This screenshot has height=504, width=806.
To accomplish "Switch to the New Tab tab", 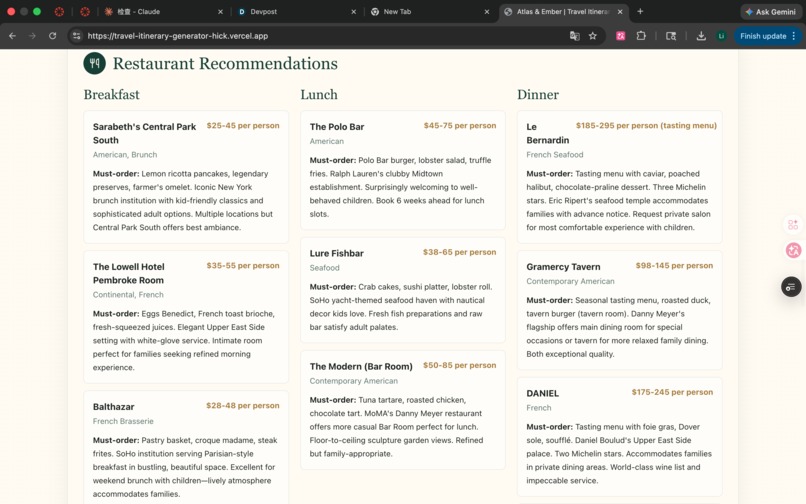I will (x=429, y=11).
